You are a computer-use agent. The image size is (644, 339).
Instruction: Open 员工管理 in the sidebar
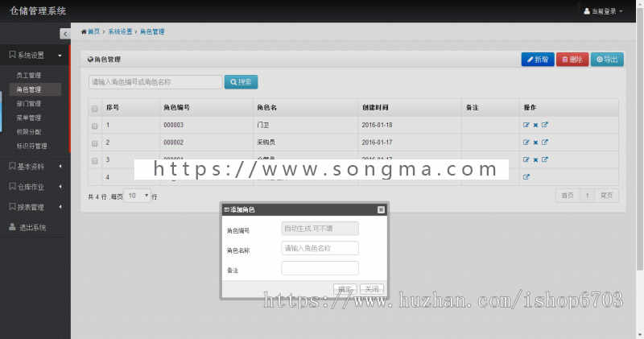[x=29, y=75]
